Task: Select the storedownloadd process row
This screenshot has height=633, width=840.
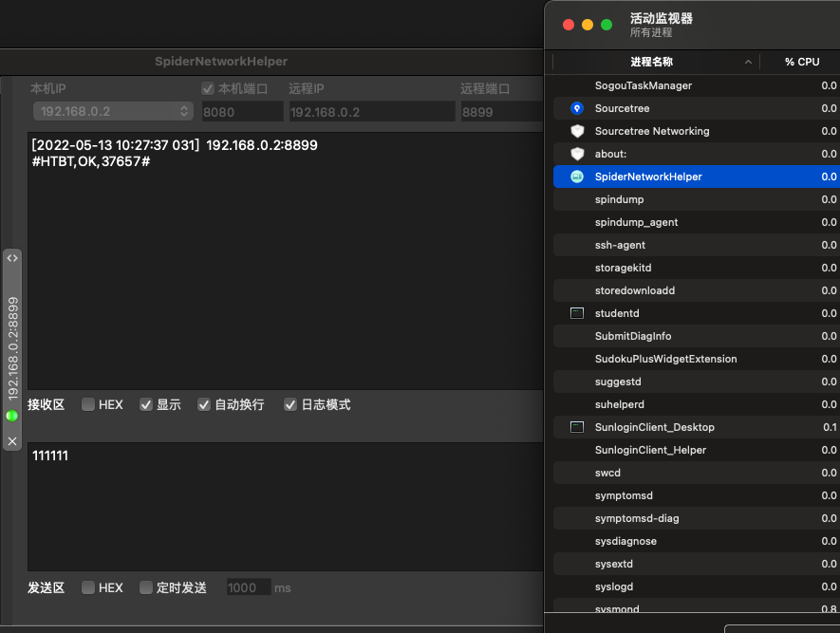Action: click(x=697, y=290)
